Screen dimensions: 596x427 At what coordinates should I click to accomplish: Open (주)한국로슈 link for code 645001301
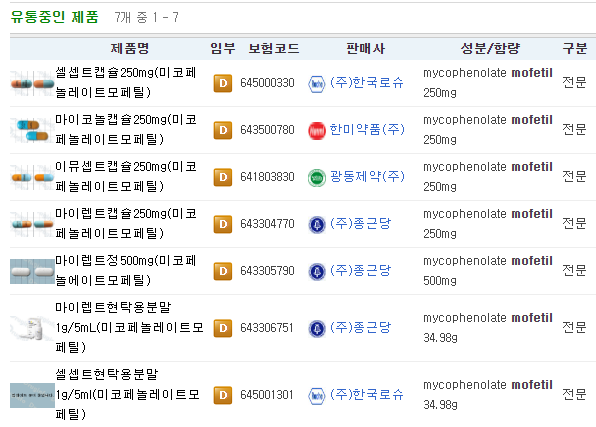point(366,395)
